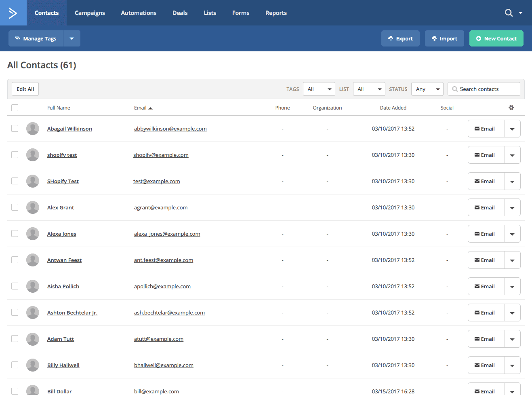532x395 pixels.
Task: Switch to the Campaigns tab
Action: coord(90,13)
